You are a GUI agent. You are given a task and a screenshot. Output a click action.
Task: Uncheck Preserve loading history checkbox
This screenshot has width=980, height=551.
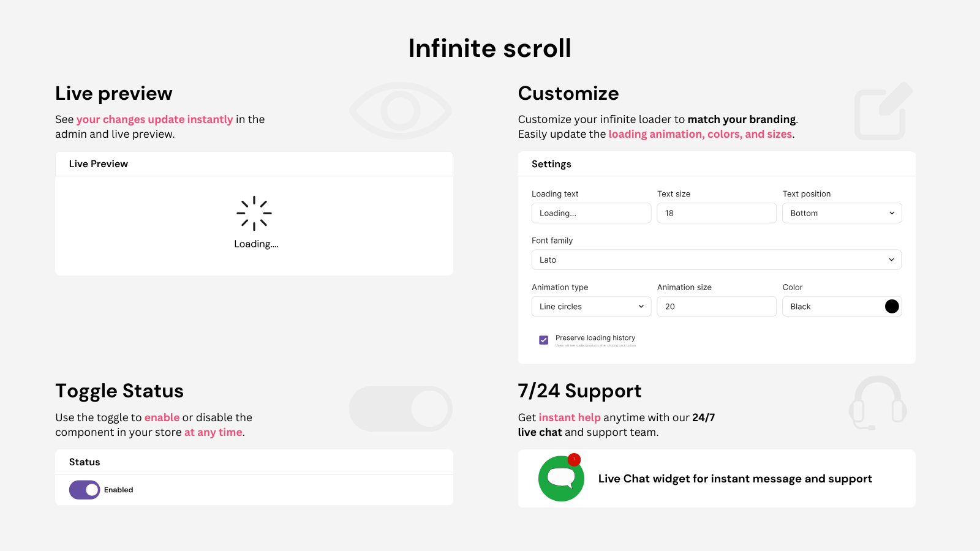tap(543, 340)
